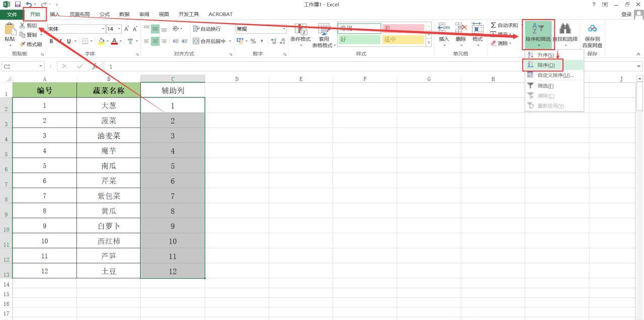Screen dimensions: 644x320
Task: Toggle center horizontal alignment
Action: point(155,41)
